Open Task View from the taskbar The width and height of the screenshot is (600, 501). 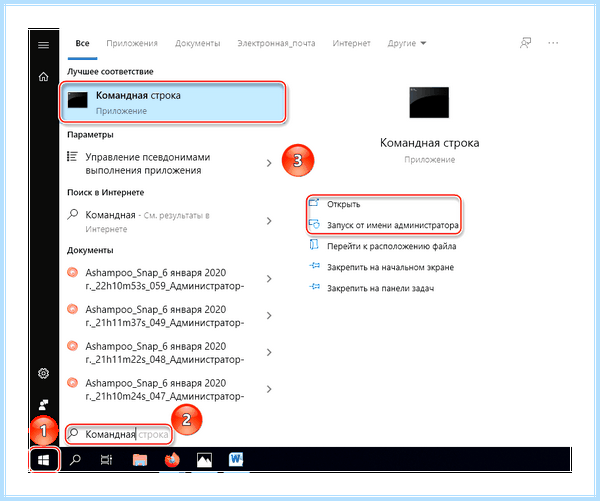pyautogui.click(x=106, y=460)
